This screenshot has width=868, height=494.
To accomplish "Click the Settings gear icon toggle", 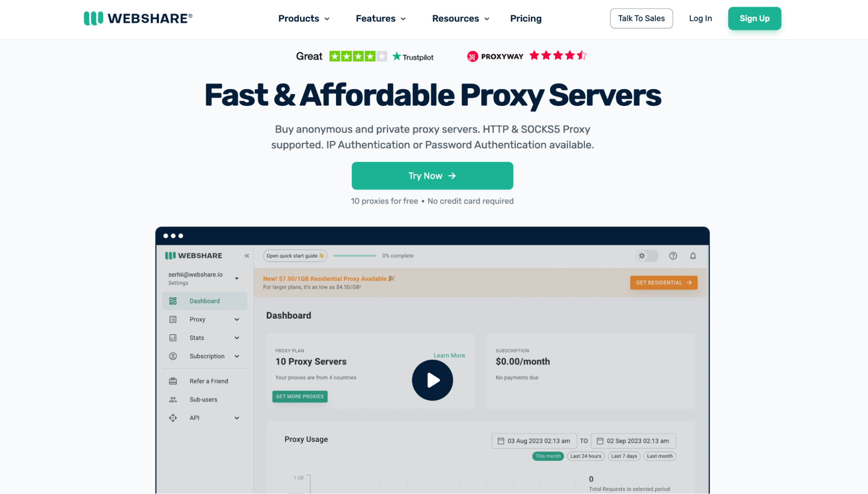I will coord(646,255).
